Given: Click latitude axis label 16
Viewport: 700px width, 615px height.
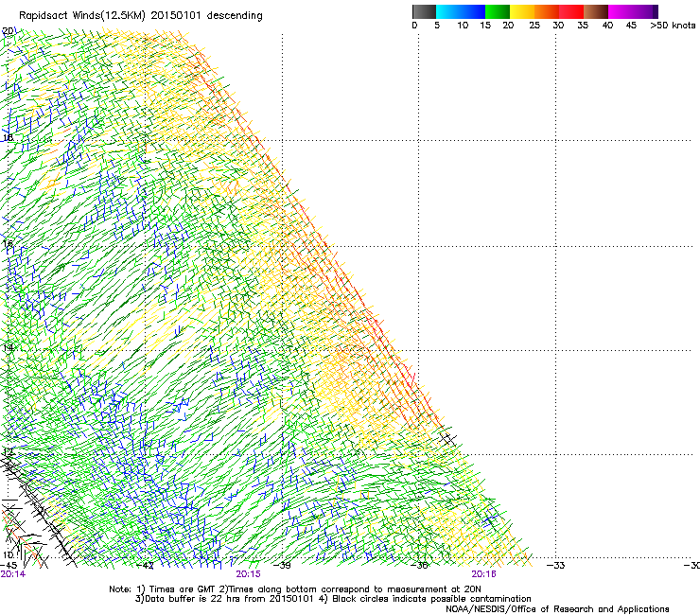Looking at the screenshot, I should click(8, 243).
